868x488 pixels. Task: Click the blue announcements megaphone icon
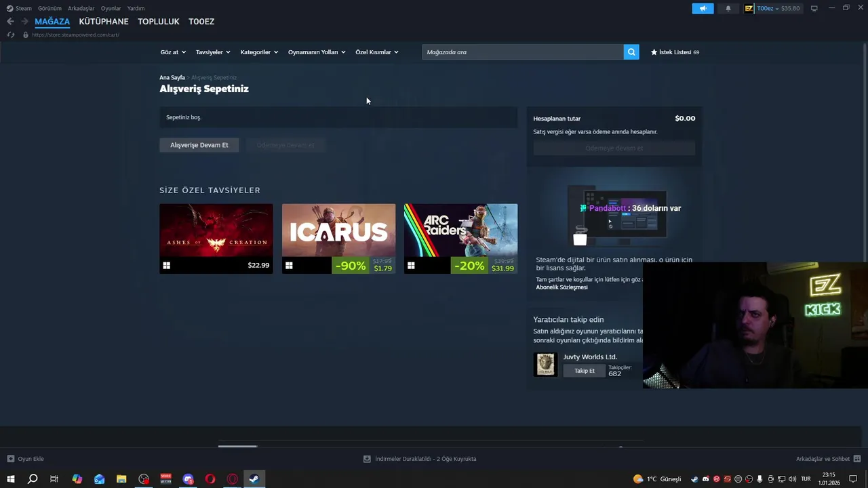point(703,8)
